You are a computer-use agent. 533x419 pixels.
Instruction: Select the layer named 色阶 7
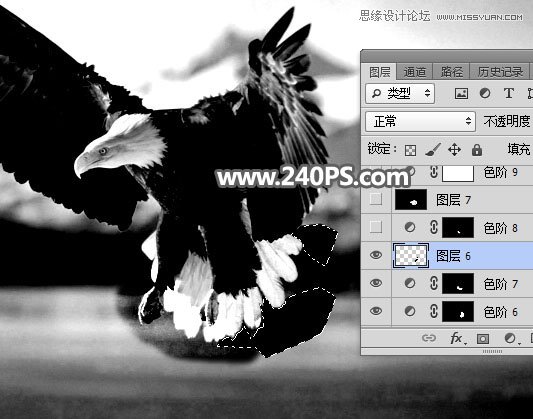point(501,284)
